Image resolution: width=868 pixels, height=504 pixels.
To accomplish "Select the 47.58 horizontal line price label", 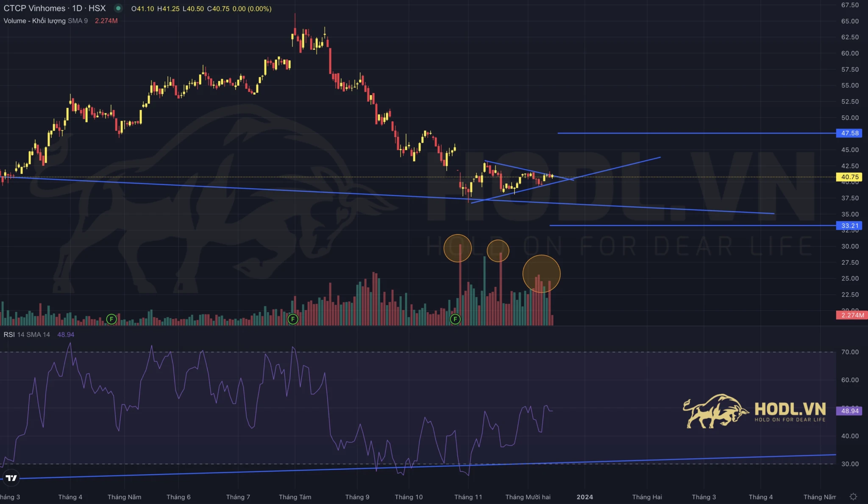I will click(849, 133).
